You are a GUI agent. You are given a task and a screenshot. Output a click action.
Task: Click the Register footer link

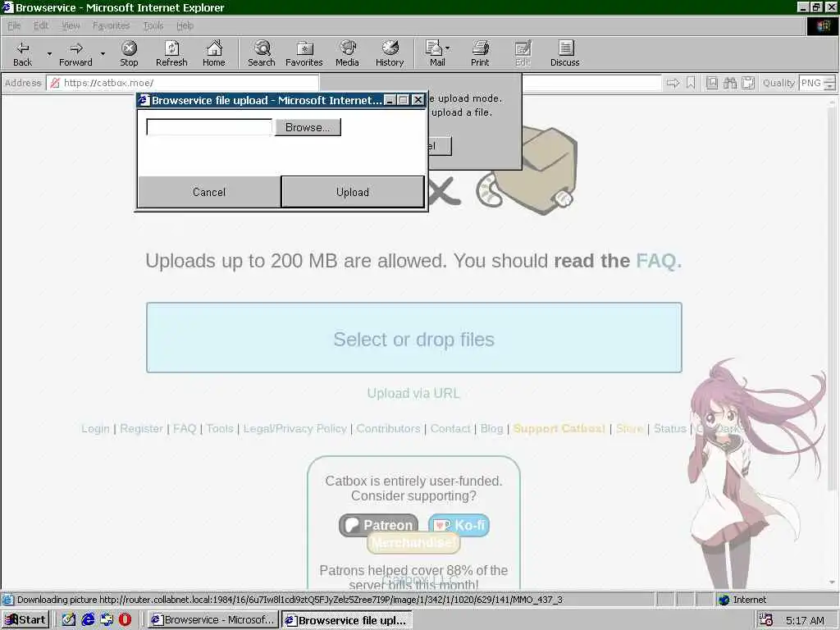tap(141, 428)
